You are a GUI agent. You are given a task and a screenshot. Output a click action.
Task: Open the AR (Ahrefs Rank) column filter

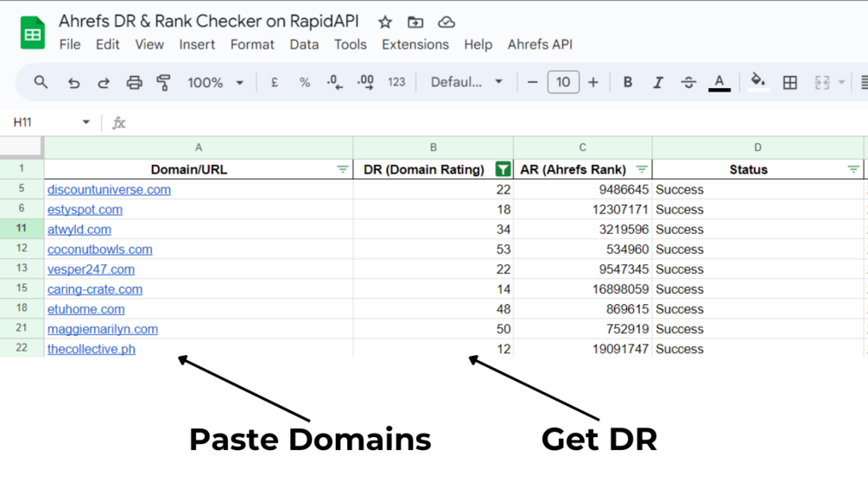click(642, 169)
